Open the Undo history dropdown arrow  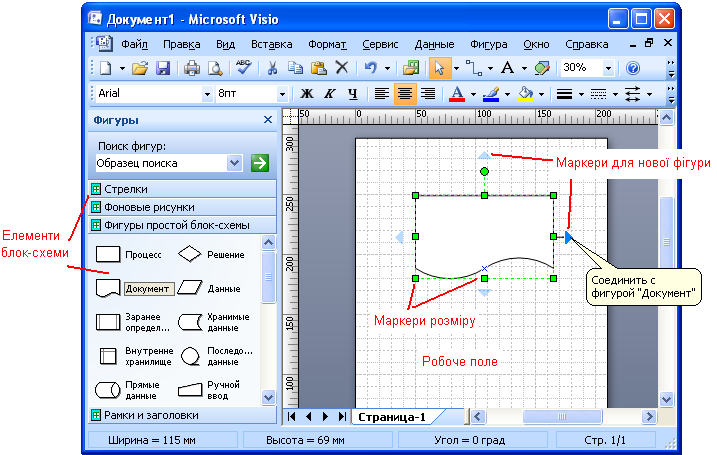pos(387,69)
